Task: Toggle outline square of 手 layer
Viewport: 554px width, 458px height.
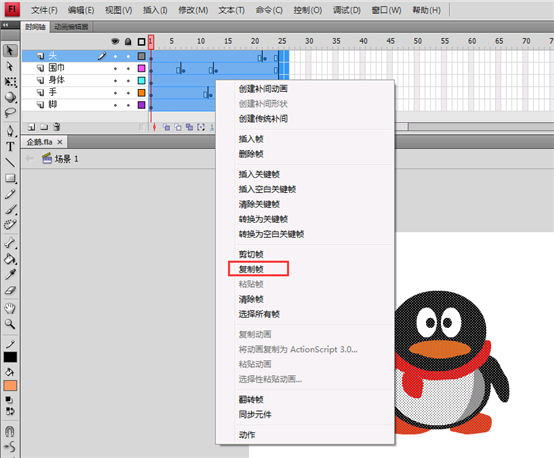Action: coord(141,93)
